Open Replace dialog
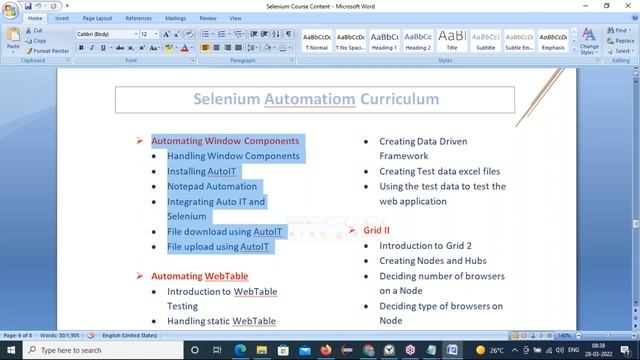The width and height of the screenshot is (640, 360). (621, 41)
